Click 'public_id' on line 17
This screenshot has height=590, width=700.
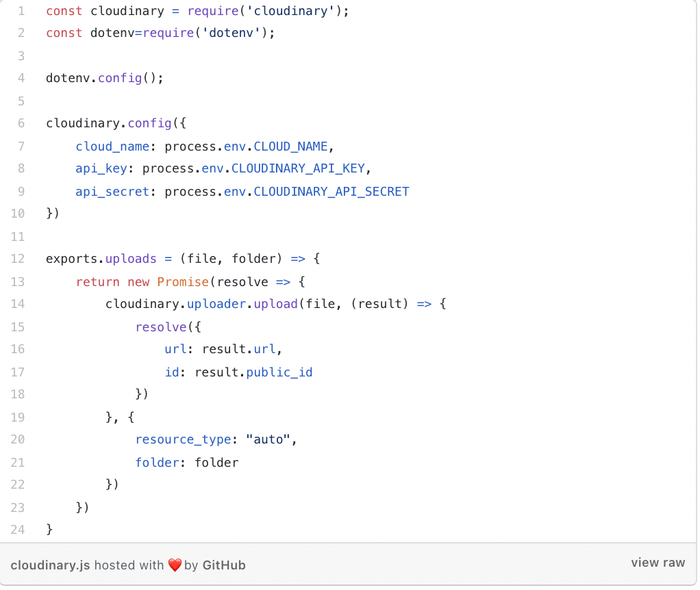click(x=279, y=372)
